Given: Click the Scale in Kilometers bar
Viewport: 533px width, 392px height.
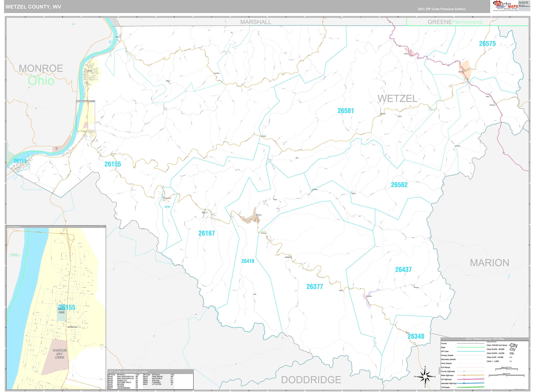Looking at the screenshot, I should coord(506,369).
